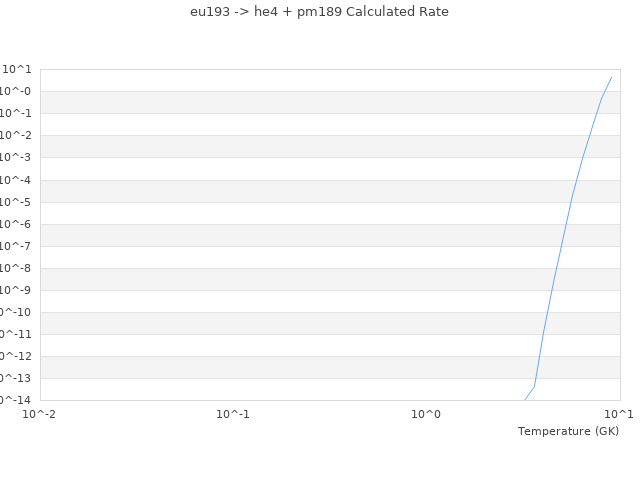Click the chart title "eu193 -> he4 + pm189 Calculated Rate"
Screen dimensions: 640x480
click(x=319, y=12)
